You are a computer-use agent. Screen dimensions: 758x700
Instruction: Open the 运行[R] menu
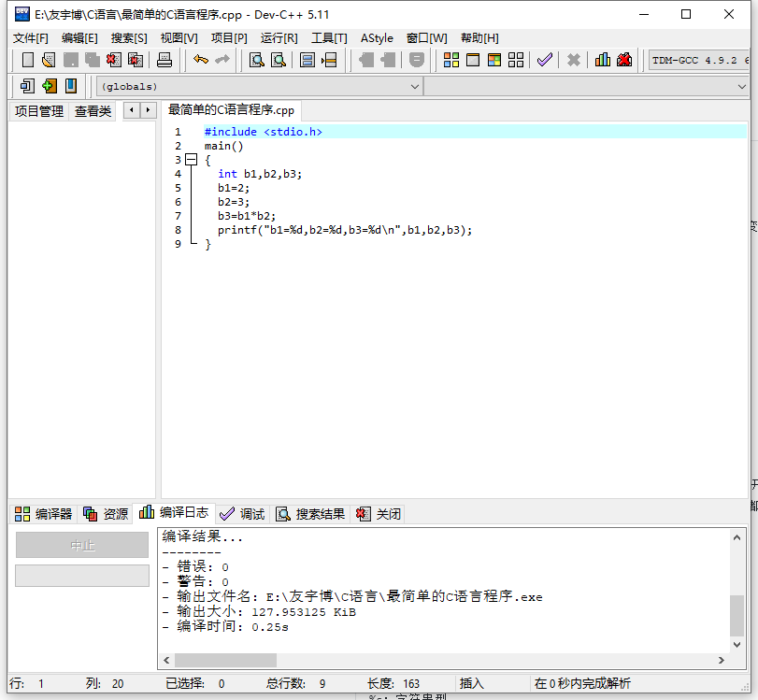click(x=279, y=38)
